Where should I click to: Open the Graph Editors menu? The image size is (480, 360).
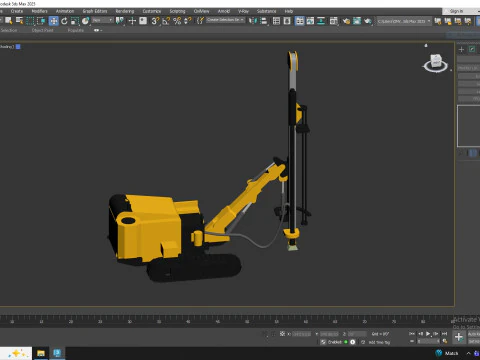(95, 11)
